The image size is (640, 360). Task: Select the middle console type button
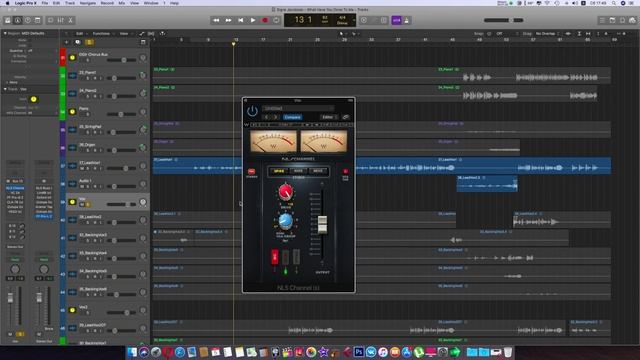[298, 171]
